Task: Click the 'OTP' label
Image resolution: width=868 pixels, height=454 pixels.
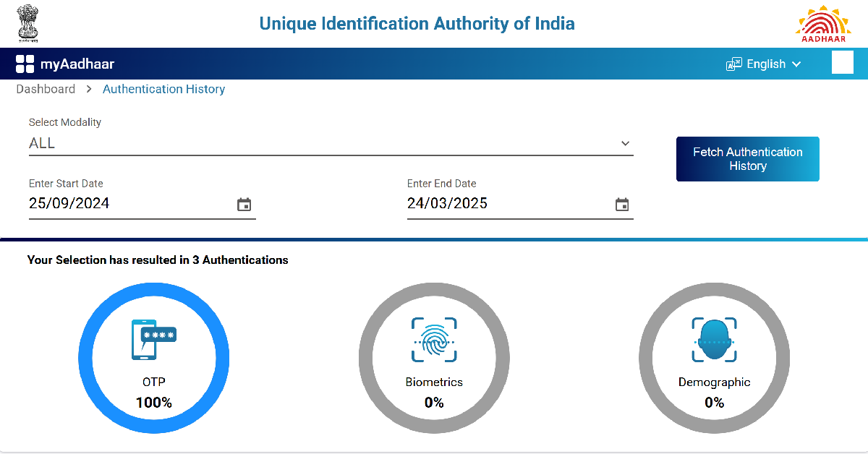Action: [x=154, y=382]
